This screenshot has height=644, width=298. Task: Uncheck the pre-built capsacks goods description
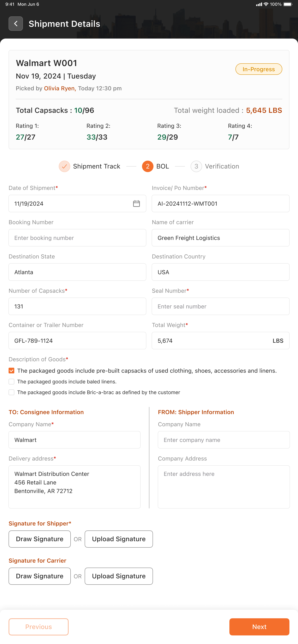pyautogui.click(x=11, y=371)
